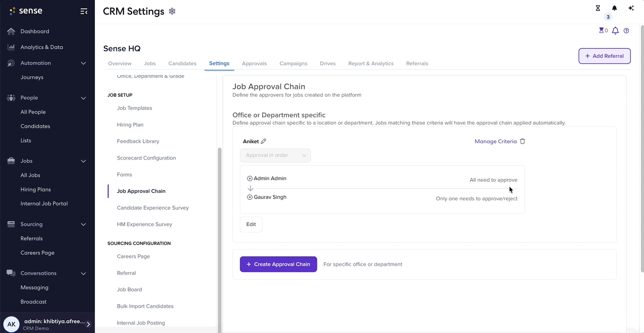Image resolution: width=644 pixels, height=333 pixels.
Task: Click the black hourglass icon in top bar
Action: point(598,8)
